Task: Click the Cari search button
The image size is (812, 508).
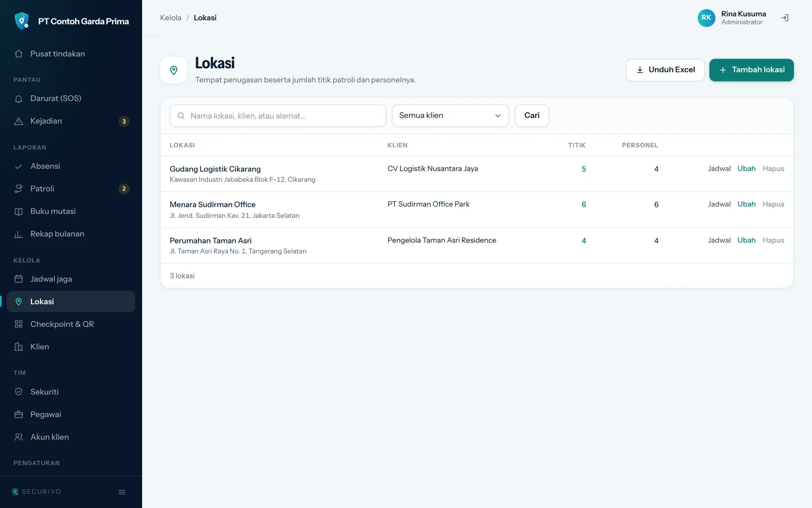Action: [532, 116]
